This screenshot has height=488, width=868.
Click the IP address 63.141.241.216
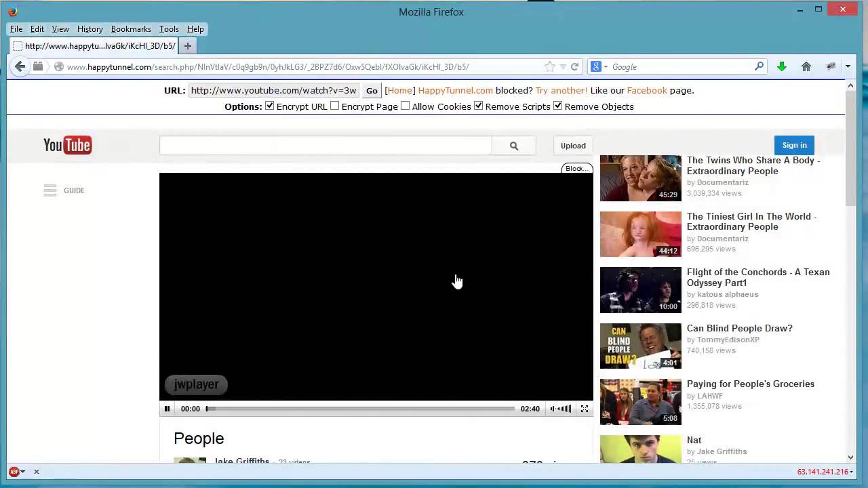[x=823, y=472]
